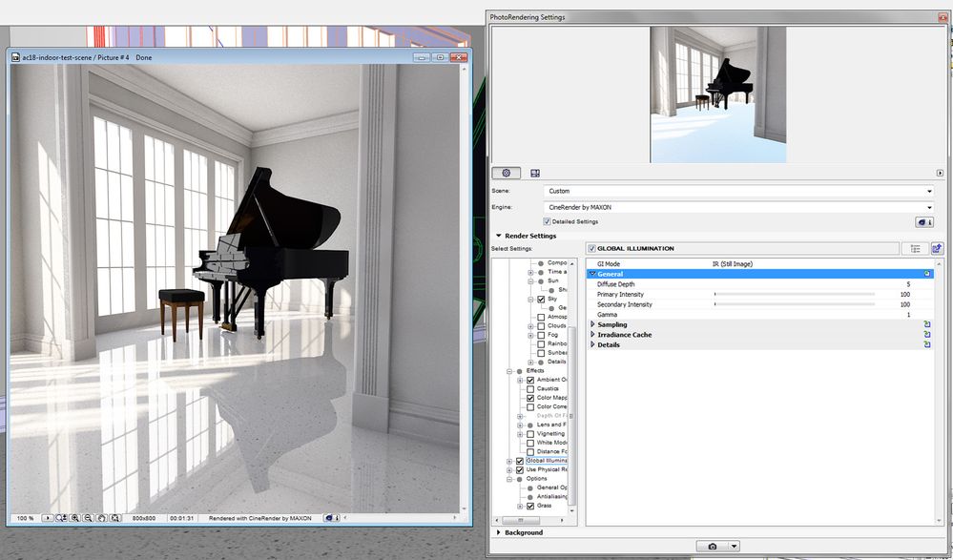The image size is (953, 560).
Task: Click the Rendered with CineRender by MAXON text
Action: (x=259, y=518)
